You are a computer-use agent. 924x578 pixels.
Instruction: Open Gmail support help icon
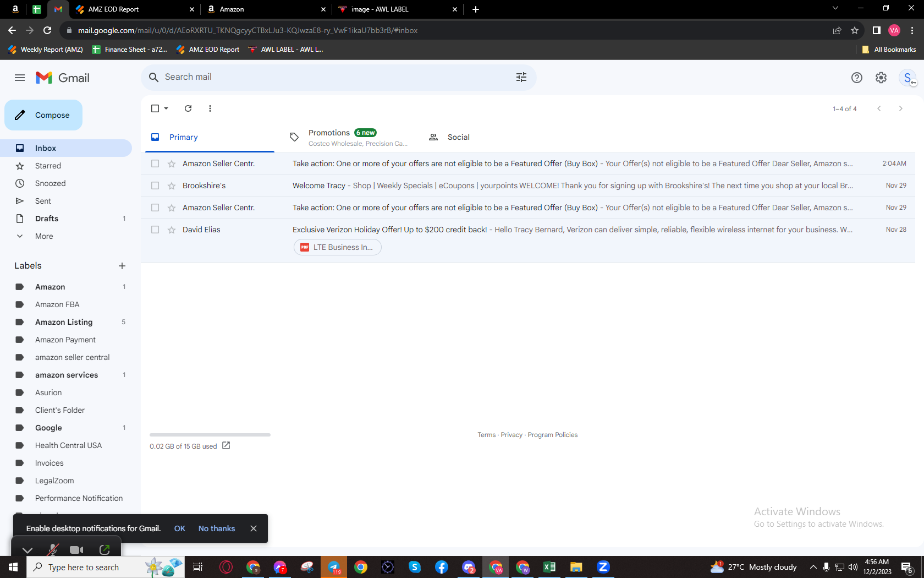pos(856,78)
